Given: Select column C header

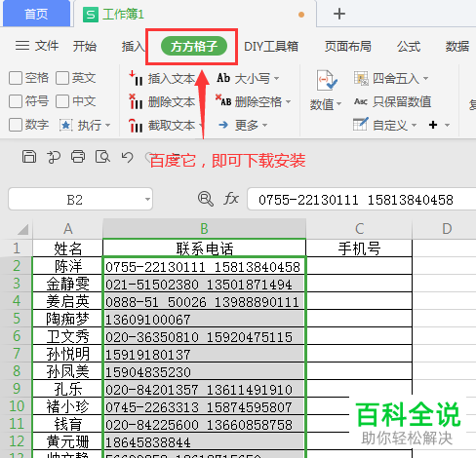Looking at the screenshot, I should point(359,229).
